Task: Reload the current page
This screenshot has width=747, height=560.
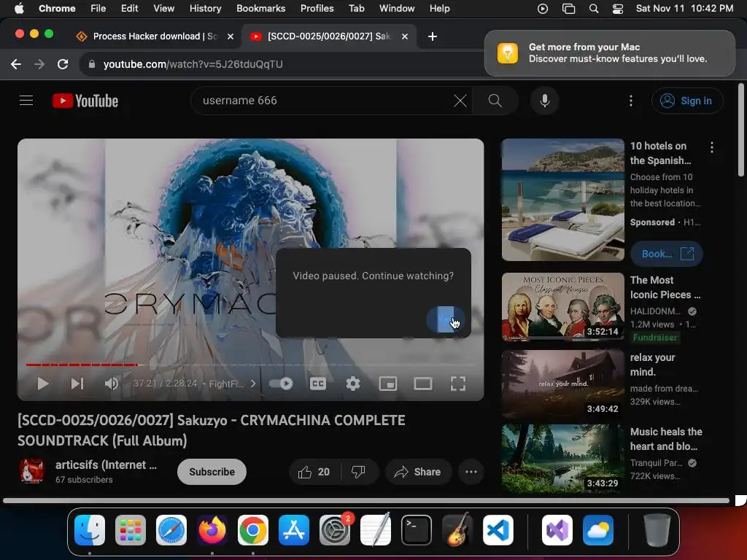Action: [x=63, y=64]
